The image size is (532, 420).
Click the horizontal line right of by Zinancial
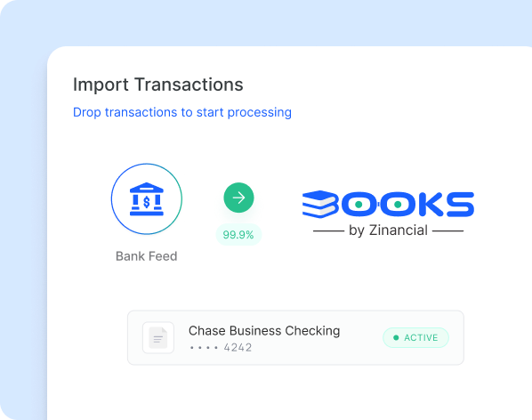447,231
